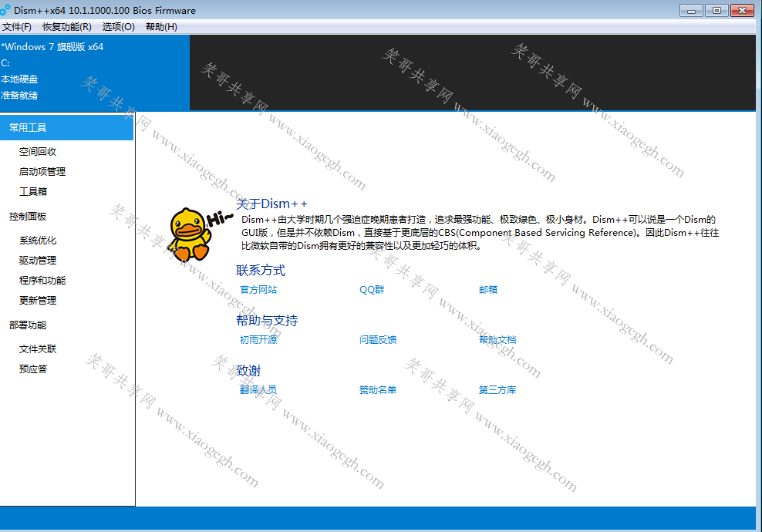This screenshot has width=762, height=532.
Task: Select the 控制面板 category header
Action: click(28, 216)
